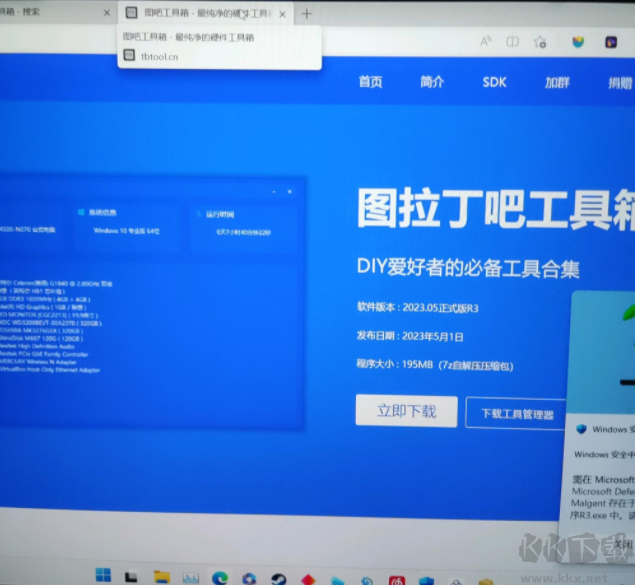Open a new browser tab with plus

point(307,14)
